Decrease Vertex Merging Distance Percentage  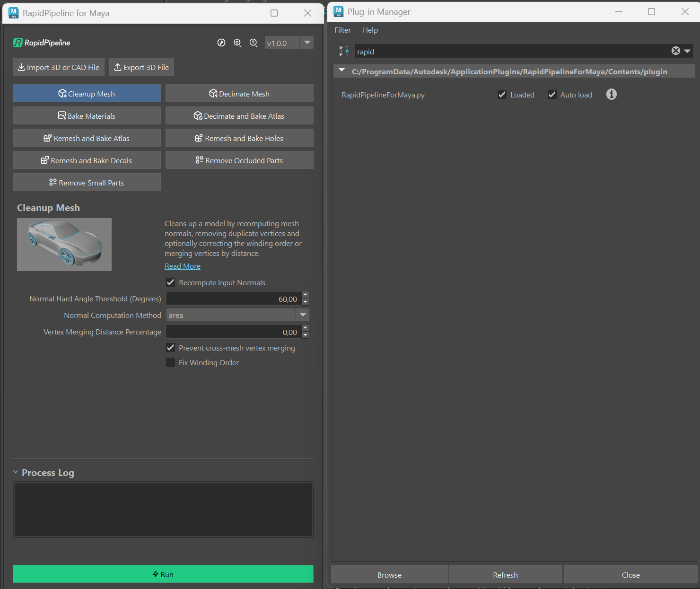click(305, 335)
